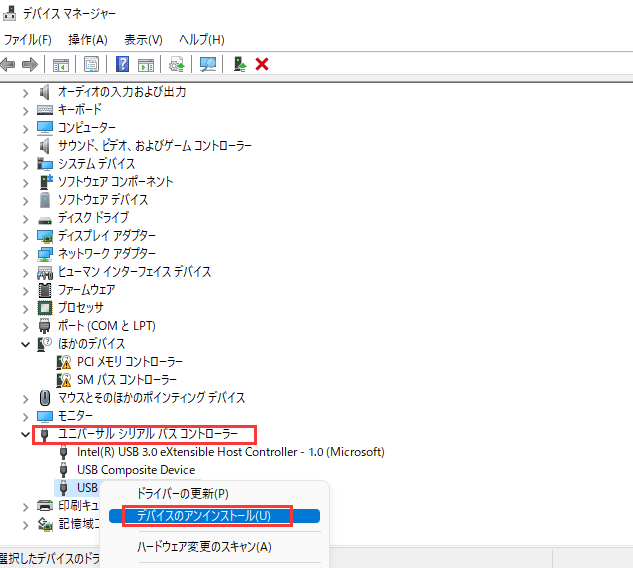Click the show/hide console tree toolbar icon
633x568 pixels.
61,65
